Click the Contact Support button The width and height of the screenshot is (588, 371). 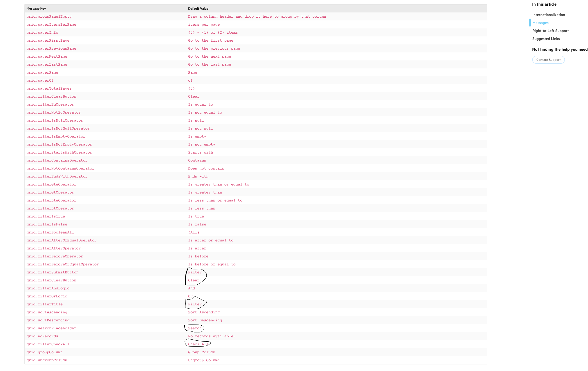pyautogui.click(x=548, y=60)
